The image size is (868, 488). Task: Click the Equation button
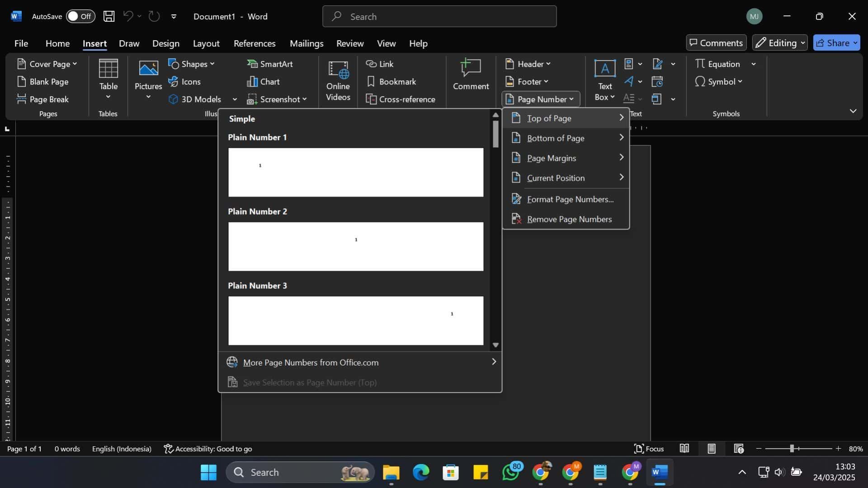(x=718, y=64)
